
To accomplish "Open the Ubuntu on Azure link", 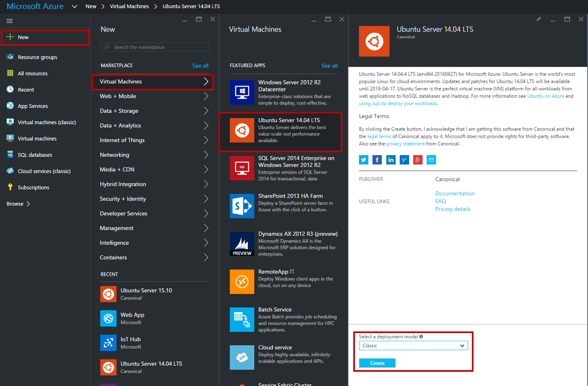I will (x=546, y=96).
